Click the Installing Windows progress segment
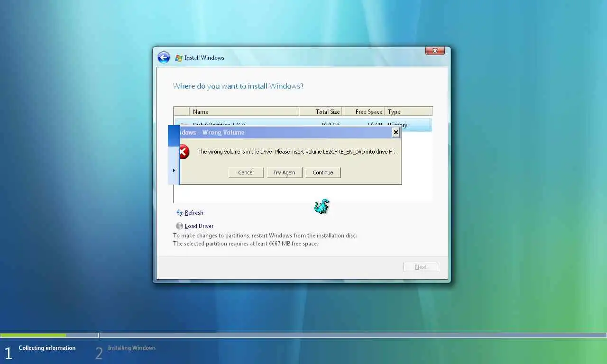 (353, 335)
